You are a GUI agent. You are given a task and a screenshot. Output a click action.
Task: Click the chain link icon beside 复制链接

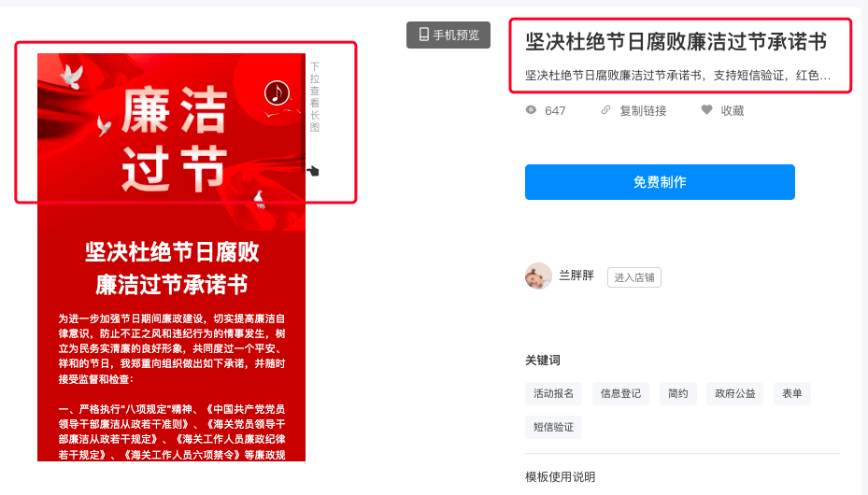(x=605, y=110)
